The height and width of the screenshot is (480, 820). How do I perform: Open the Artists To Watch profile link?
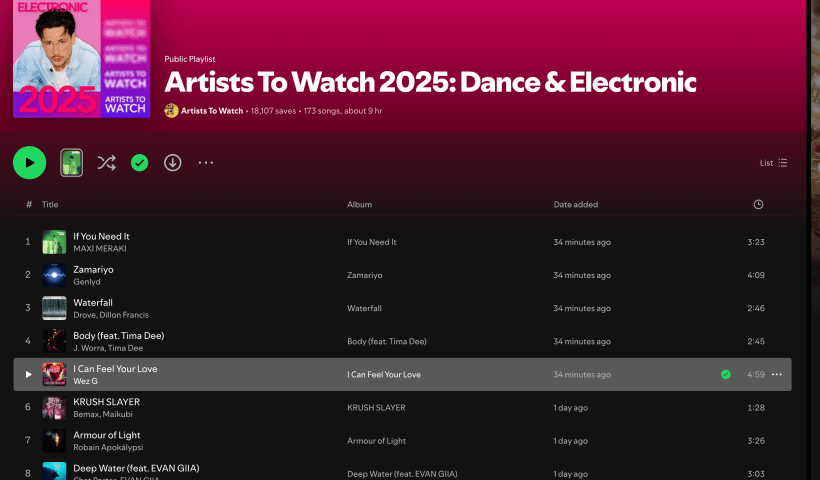(212, 111)
